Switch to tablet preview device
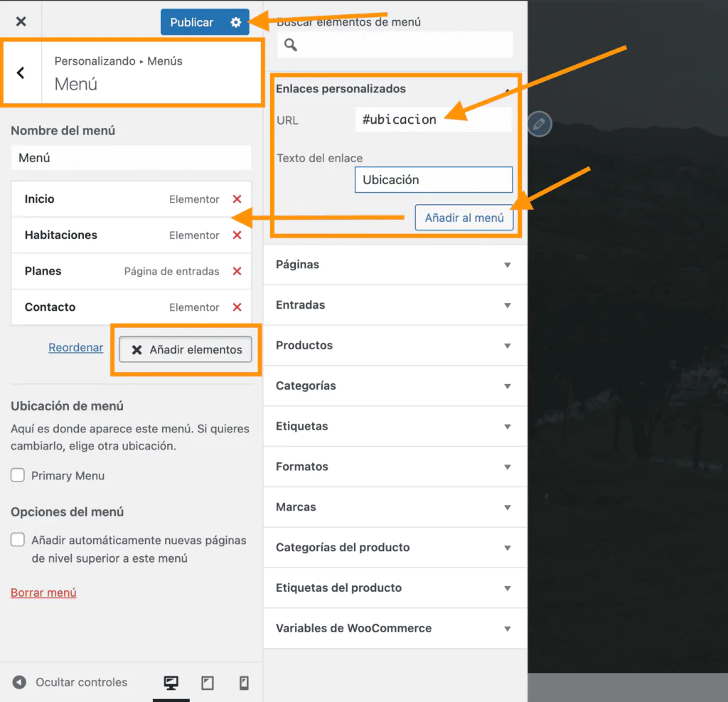 pyautogui.click(x=208, y=683)
